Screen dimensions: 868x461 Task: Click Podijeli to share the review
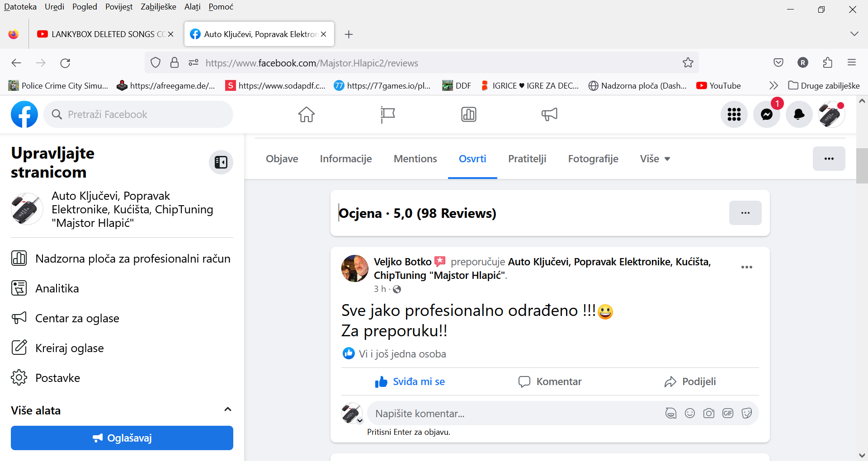(690, 381)
